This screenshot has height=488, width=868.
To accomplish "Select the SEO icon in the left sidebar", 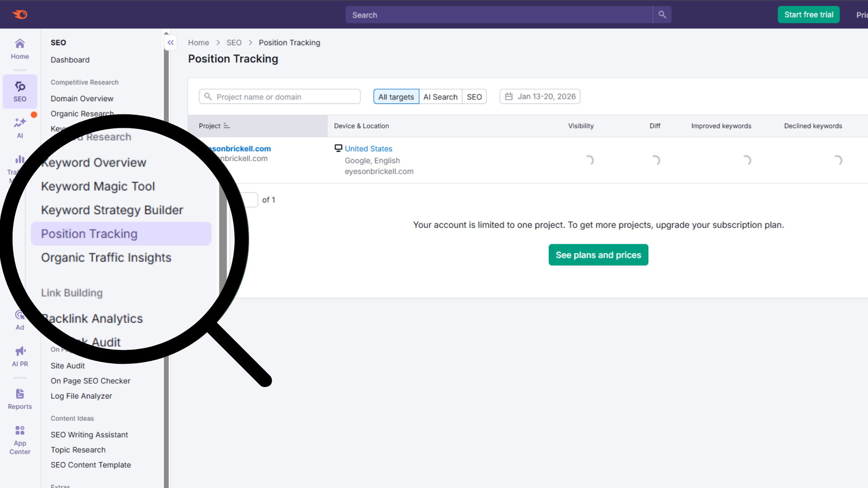I will [x=19, y=90].
